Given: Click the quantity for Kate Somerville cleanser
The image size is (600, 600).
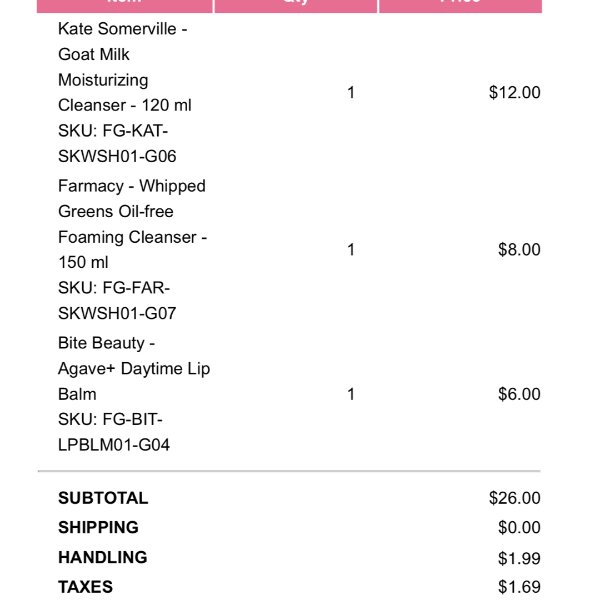Looking at the screenshot, I should 351,93.
